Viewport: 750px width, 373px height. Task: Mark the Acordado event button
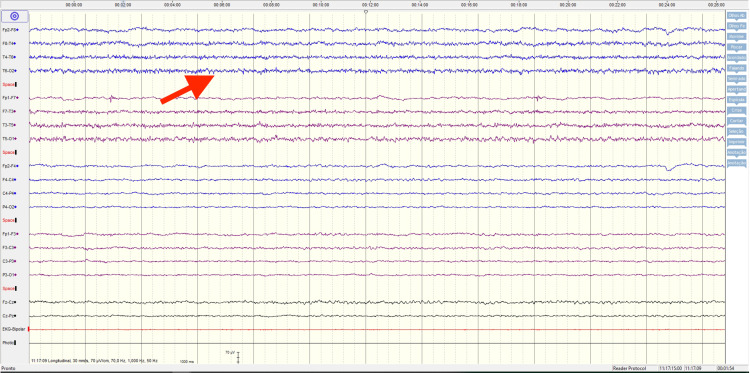point(736,57)
